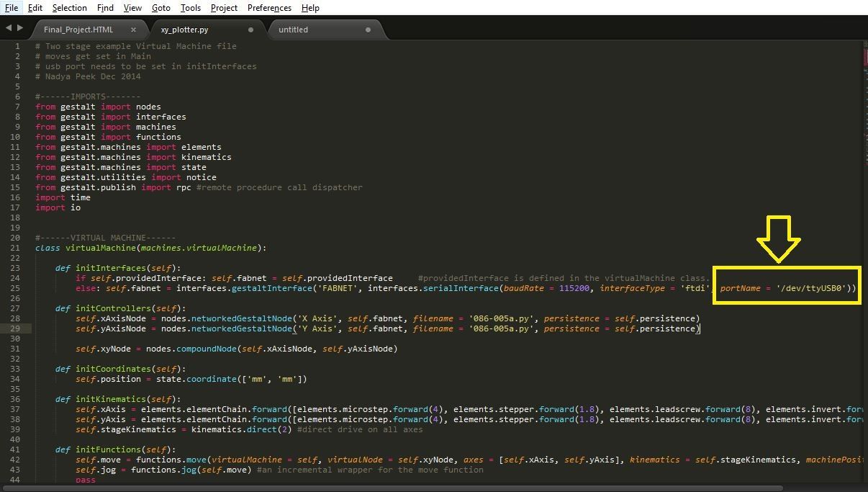Click '#------VIRTUAL MACHINE------' comment line
The width and height of the screenshot is (868, 492).
coord(105,238)
